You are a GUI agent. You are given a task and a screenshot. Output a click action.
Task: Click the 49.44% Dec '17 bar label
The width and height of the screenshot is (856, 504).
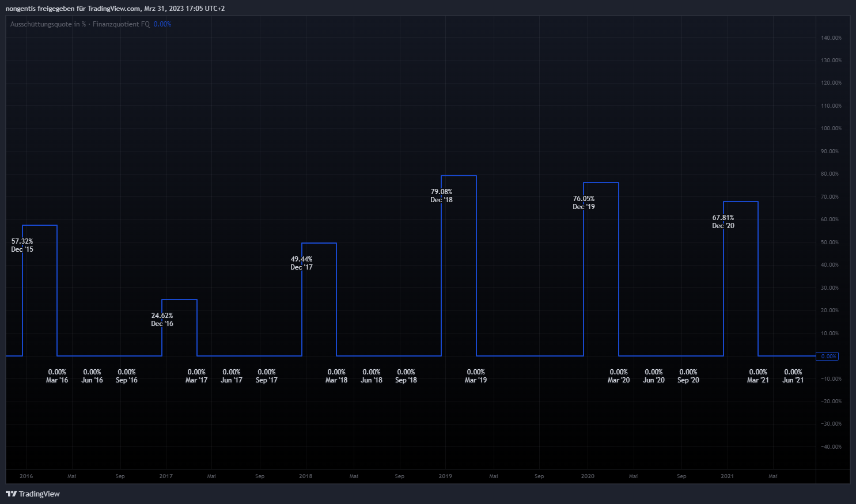pyautogui.click(x=301, y=263)
